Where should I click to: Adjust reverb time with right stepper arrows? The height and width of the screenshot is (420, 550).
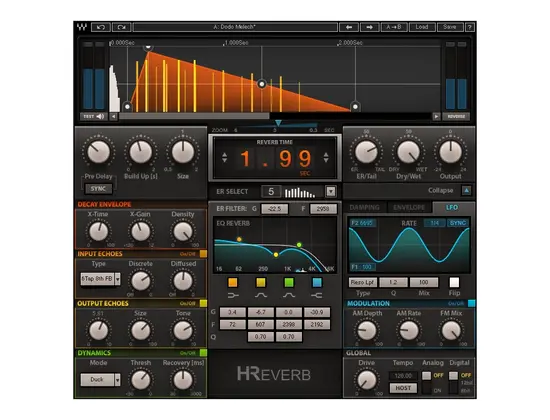(326, 158)
